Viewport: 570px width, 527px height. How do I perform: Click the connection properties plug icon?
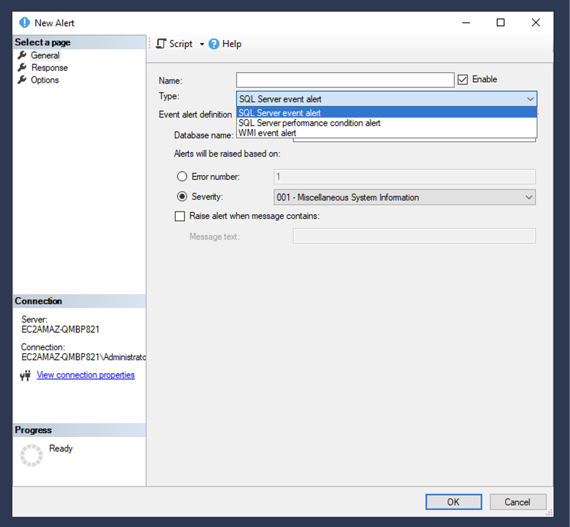pos(25,375)
